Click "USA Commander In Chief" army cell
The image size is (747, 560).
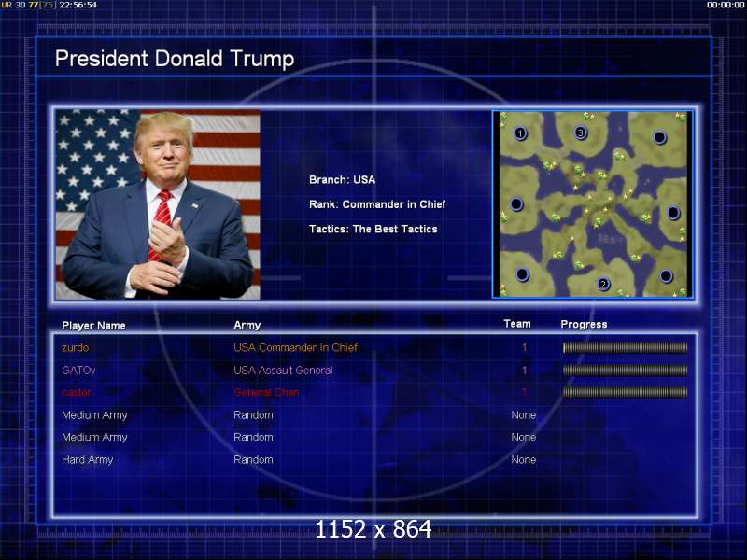295,347
